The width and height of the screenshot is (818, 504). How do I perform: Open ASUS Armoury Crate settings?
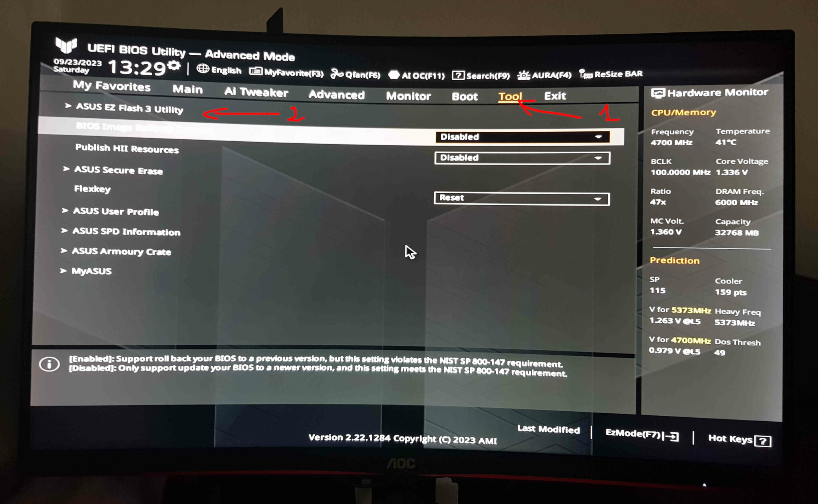[x=123, y=250]
